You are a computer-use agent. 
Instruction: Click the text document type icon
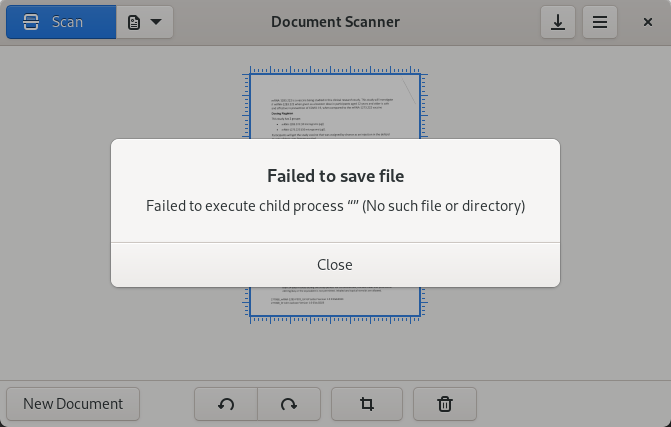(134, 22)
